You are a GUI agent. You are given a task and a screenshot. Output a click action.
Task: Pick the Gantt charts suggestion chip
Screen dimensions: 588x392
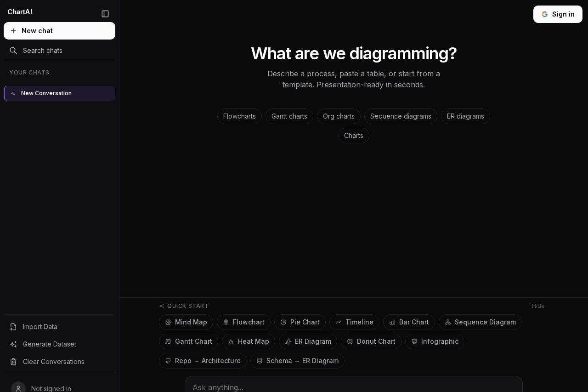(x=289, y=116)
